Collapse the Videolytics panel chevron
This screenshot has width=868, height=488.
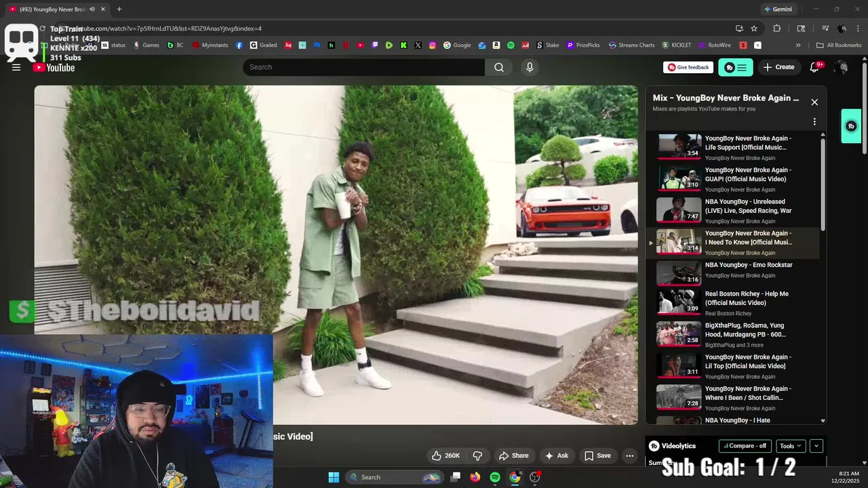coord(816,446)
